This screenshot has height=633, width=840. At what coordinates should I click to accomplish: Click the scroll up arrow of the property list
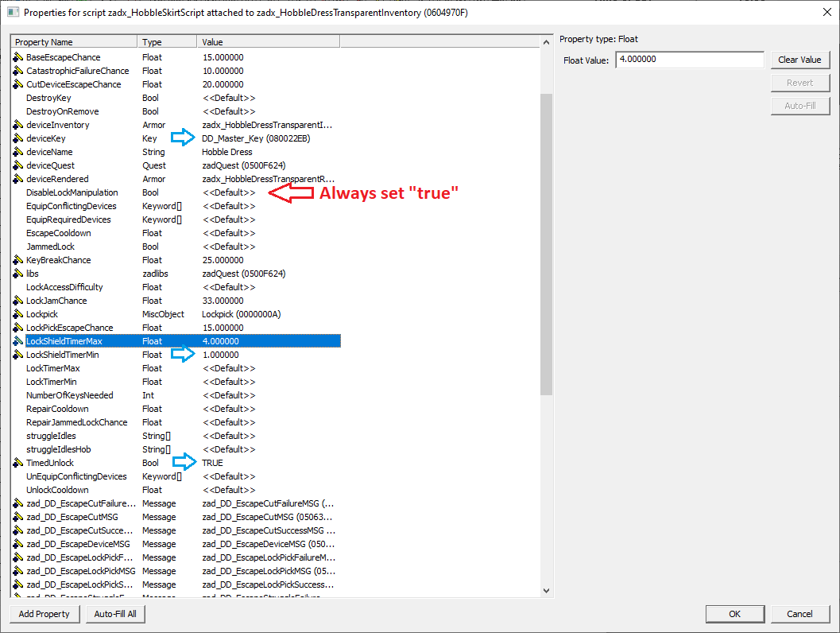click(x=546, y=42)
